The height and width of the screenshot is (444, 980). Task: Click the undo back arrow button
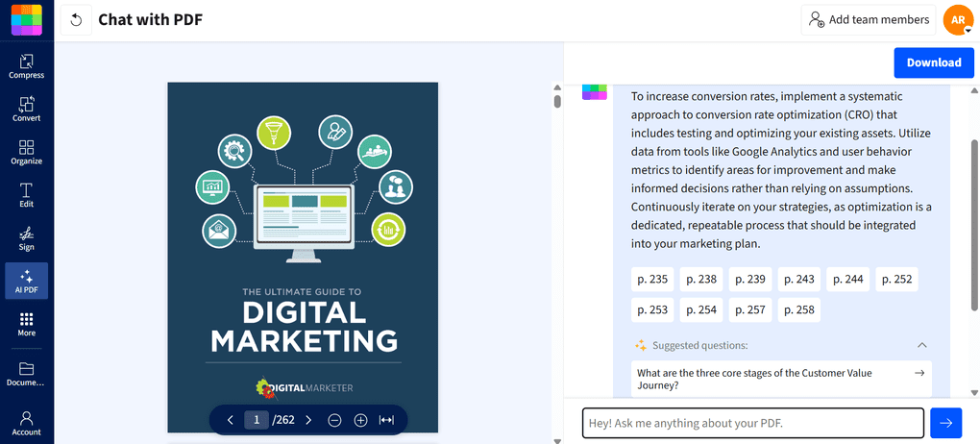[x=76, y=20]
